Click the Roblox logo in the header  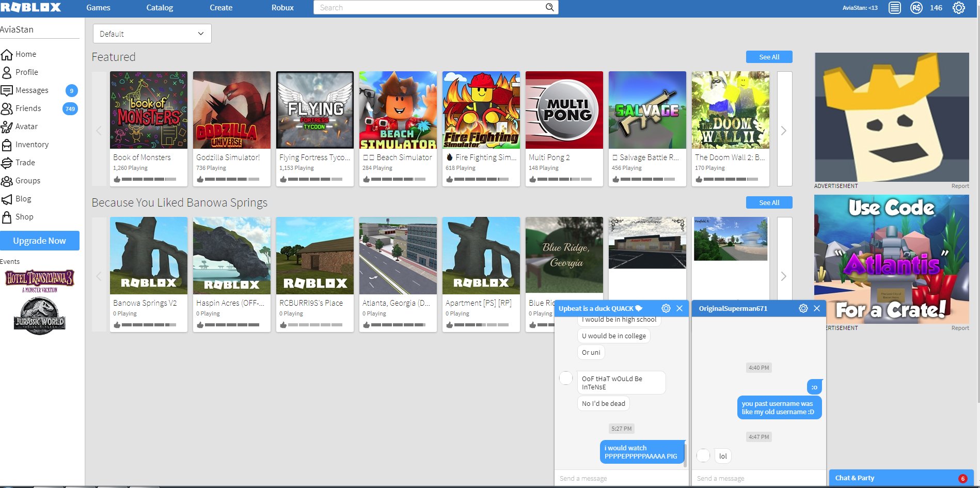point(31,7)
